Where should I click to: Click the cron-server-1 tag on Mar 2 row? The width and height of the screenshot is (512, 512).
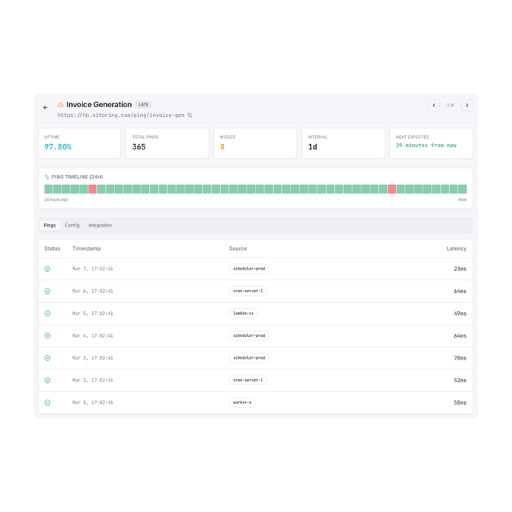[248, 380]
